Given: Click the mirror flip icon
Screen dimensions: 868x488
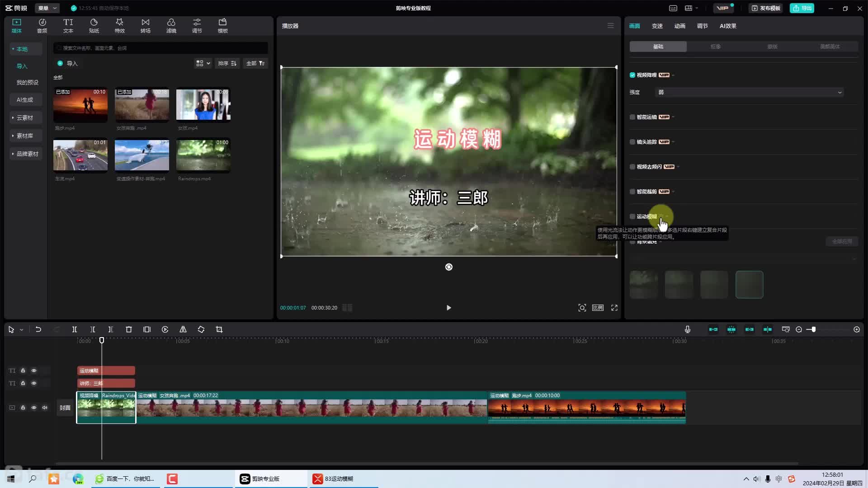Looking at the screenshot, I should [183, 330].
